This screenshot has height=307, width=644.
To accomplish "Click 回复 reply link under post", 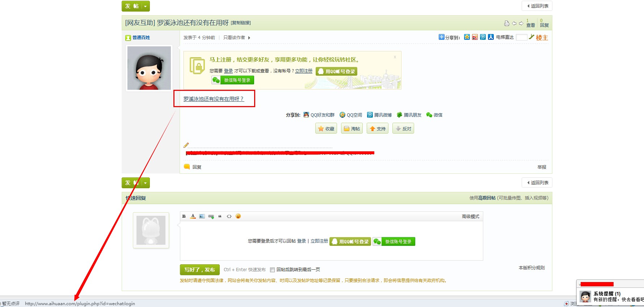I will pos(197,167).
